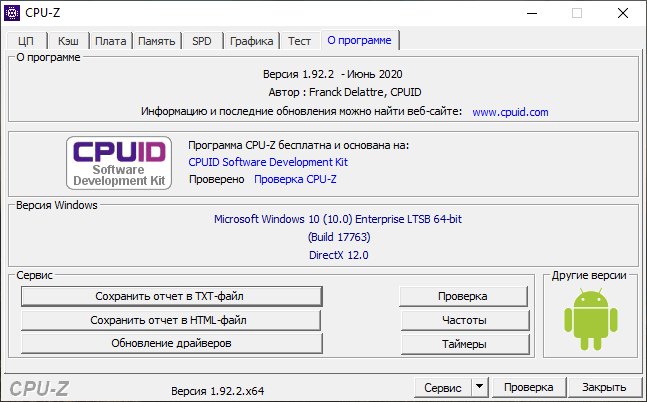Click the bottom bar Проверка button
The image size is (647, 402).
[529, 387]
